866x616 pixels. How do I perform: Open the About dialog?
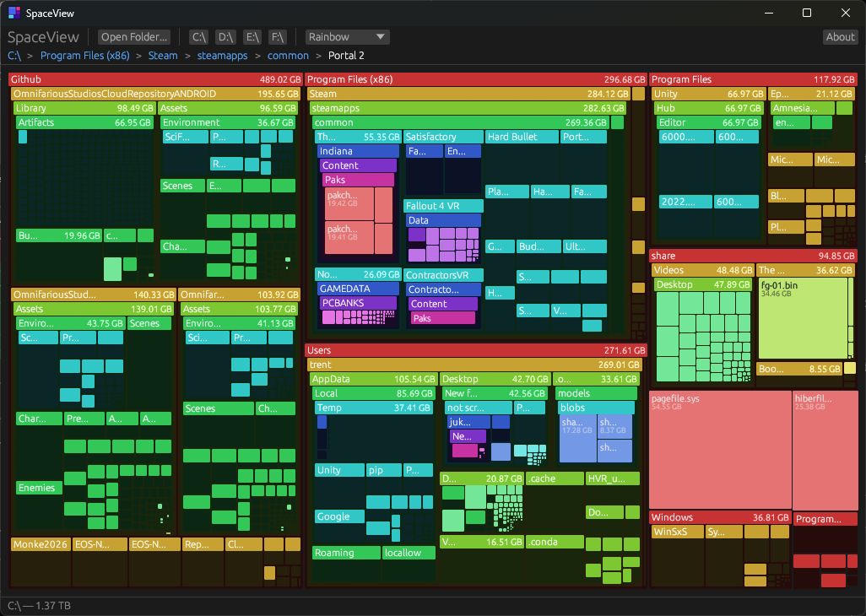coord(840,37)
